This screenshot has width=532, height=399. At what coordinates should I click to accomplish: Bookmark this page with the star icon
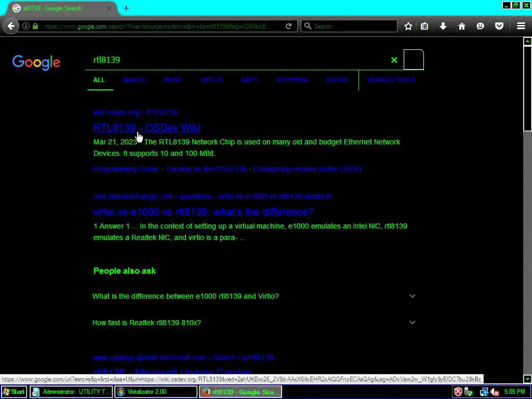pos(408,26)
